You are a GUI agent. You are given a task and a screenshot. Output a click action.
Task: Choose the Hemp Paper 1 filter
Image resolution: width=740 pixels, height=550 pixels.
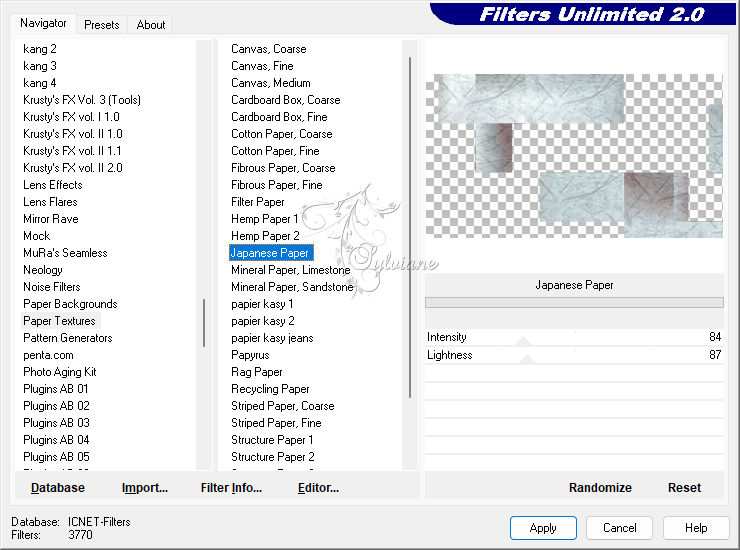[265, 219]
